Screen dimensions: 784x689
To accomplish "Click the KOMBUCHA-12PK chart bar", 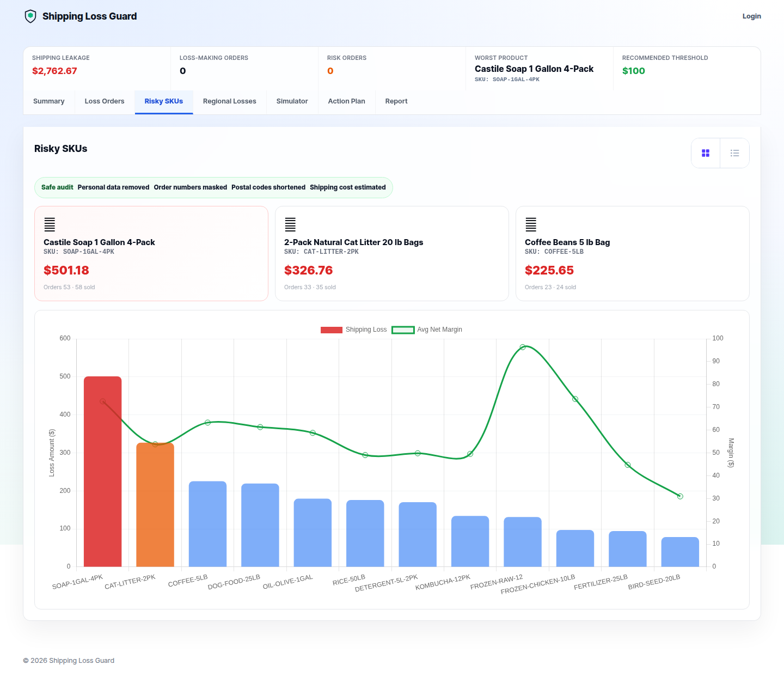I will [x=470, y=541].
